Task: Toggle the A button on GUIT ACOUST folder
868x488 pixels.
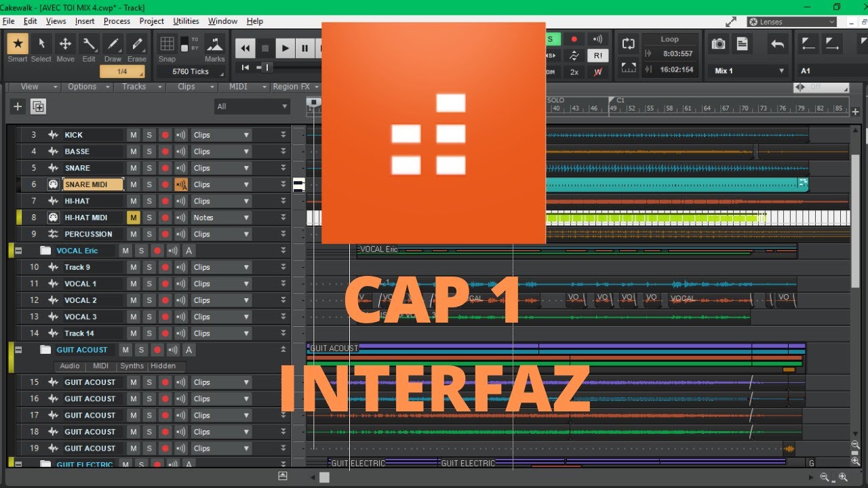Action: click(189, 350)
